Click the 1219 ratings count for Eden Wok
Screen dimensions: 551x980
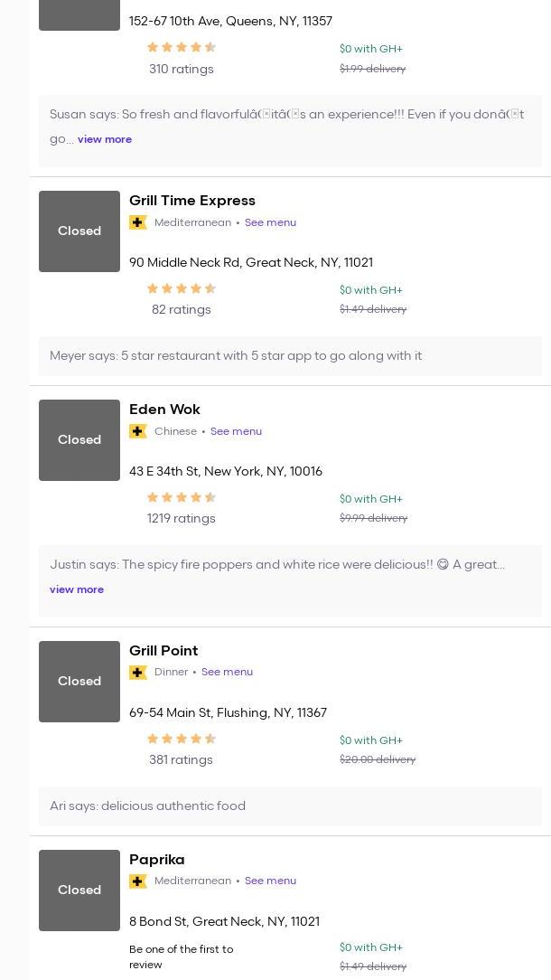[x=182, y=519]
